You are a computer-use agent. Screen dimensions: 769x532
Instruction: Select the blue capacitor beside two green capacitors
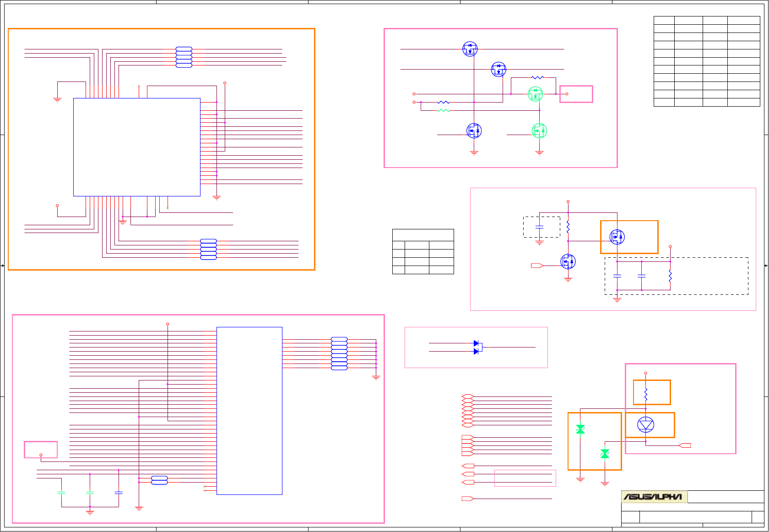[x=119, y=493]
